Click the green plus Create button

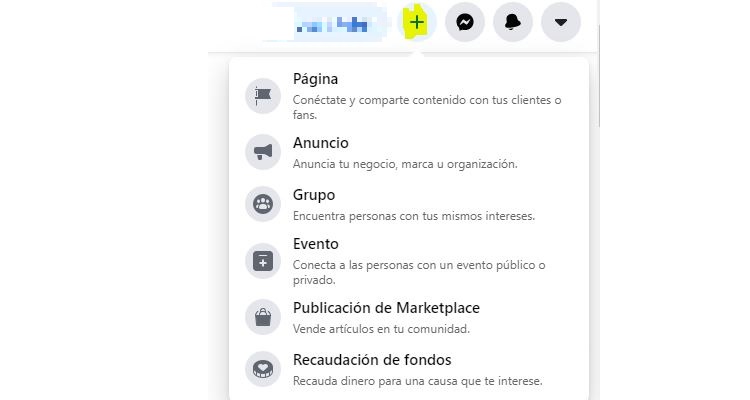pos(417,22)
